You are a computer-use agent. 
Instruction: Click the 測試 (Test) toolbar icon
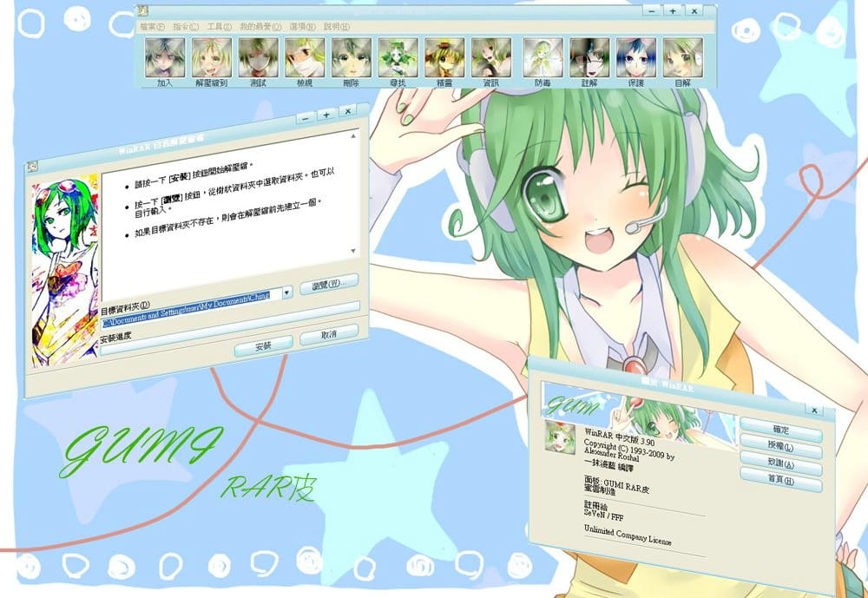(258, 57)
